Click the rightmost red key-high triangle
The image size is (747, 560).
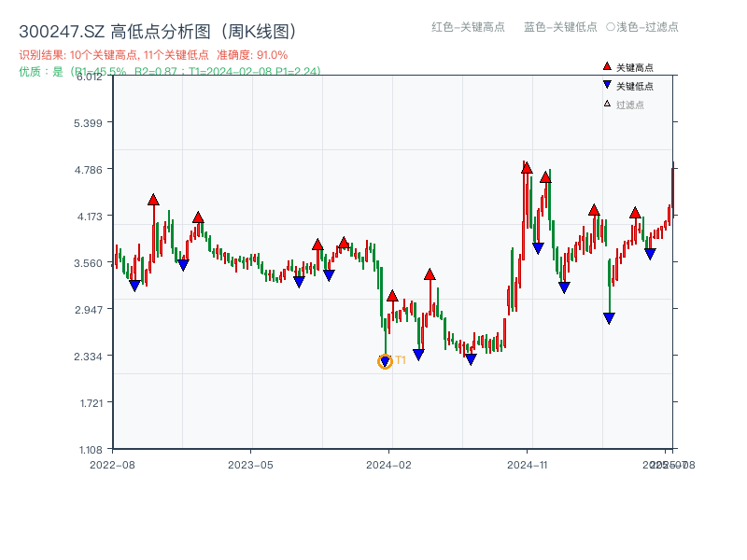pyautogui.click(x=635, y=213)
